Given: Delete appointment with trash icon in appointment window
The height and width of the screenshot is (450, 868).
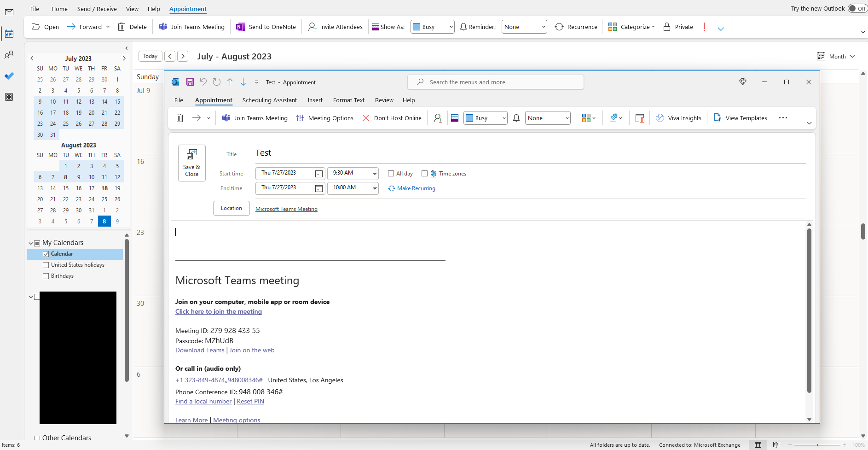Looking at the screenshot, I should [x=179, y=118].
